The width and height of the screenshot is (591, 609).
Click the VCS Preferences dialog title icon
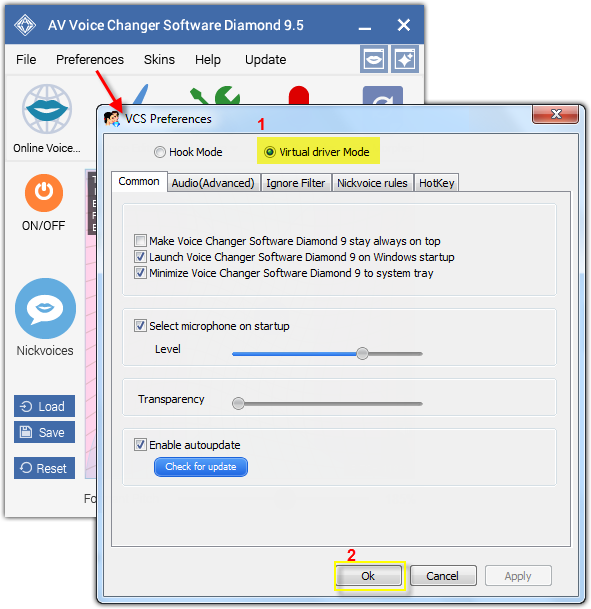coord(112,119)
